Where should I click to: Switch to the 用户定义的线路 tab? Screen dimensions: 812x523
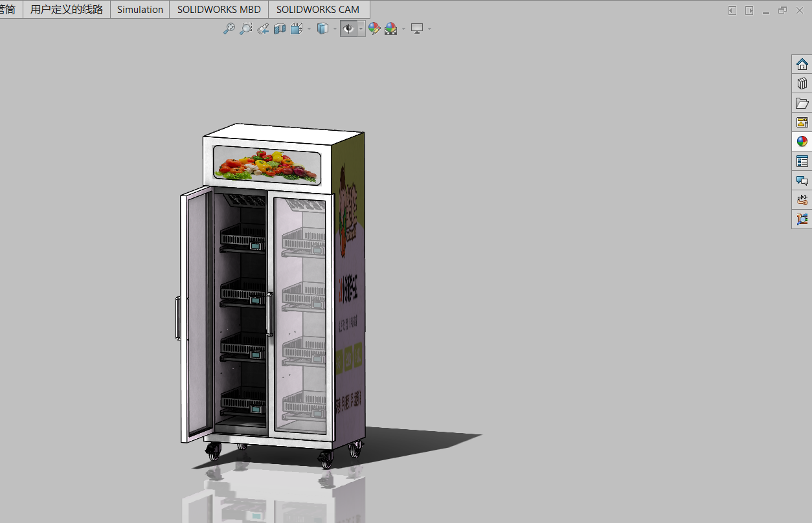pos(67,10)
